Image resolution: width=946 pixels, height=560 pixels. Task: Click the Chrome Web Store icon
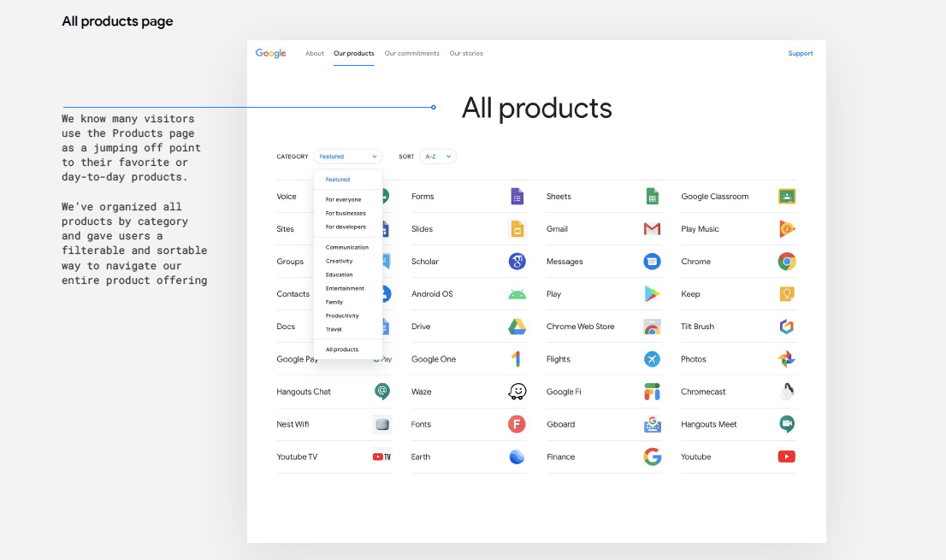pos(652,327)
